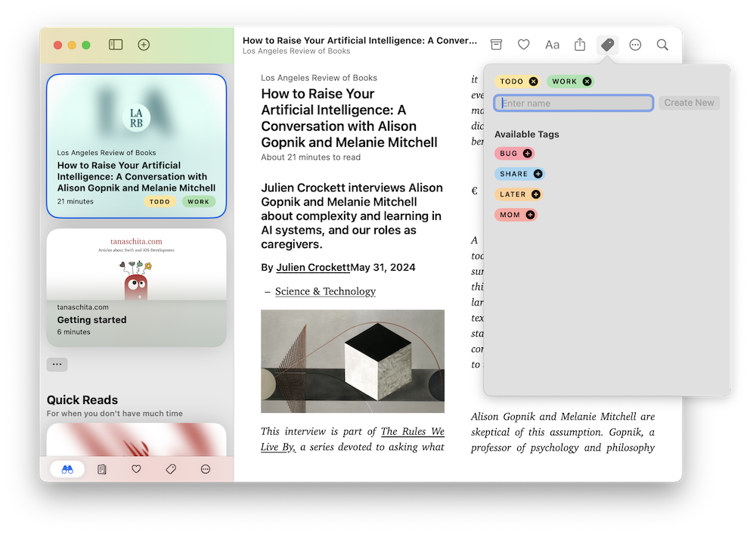Select the LARB article card
This screenshot has width=756, height=534.
[x=136, y=146]
